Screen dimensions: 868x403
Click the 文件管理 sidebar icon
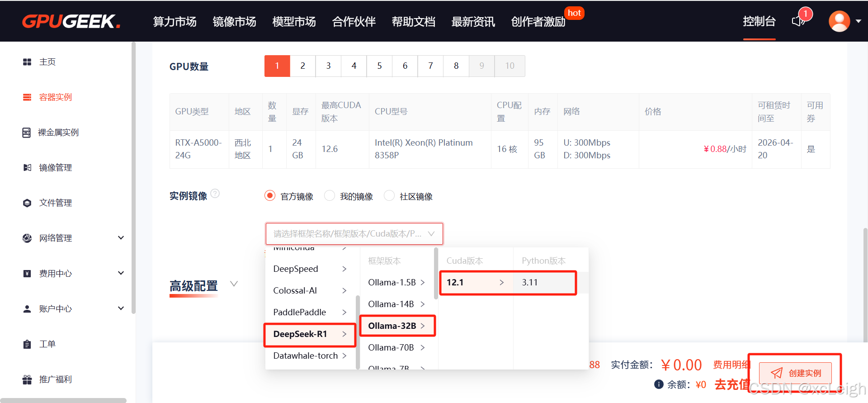(27, 203)
